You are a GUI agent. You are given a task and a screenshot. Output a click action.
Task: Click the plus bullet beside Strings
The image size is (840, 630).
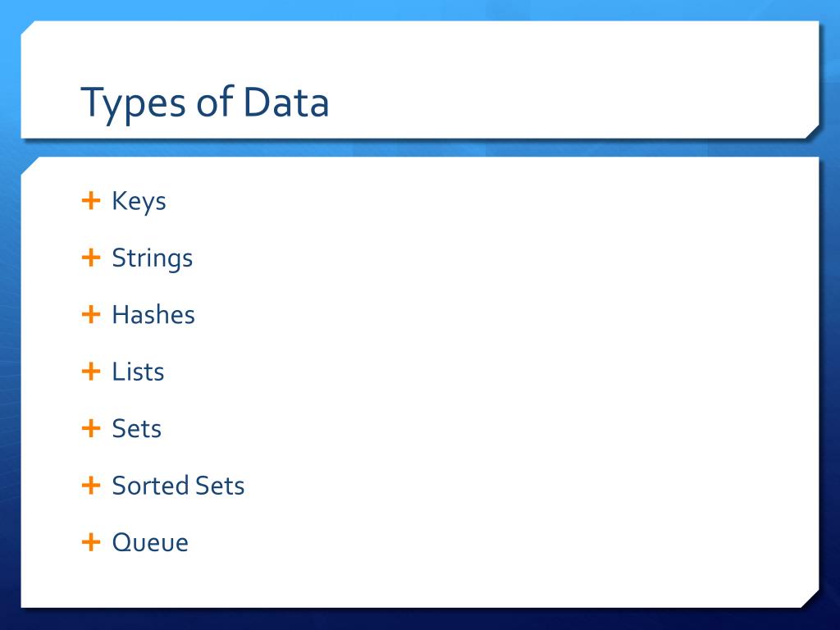coord(91,258)
